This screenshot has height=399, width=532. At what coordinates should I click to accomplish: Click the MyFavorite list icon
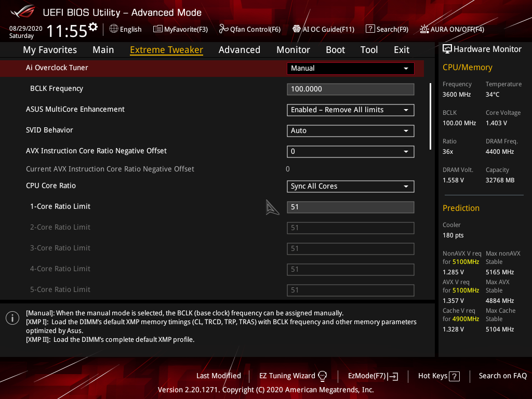tap(158, 29)
